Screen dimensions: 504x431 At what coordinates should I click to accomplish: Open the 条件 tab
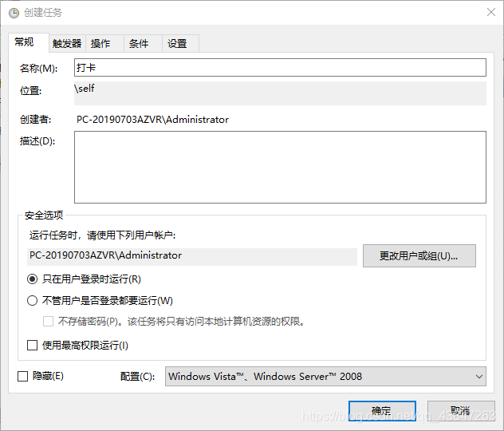coord(143,43)
